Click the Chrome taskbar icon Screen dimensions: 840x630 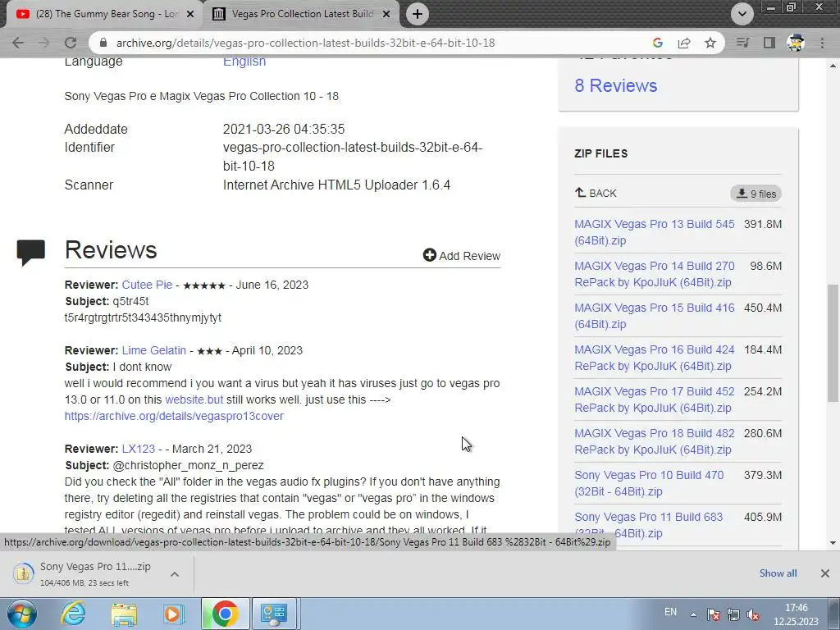tap(225, 614)
